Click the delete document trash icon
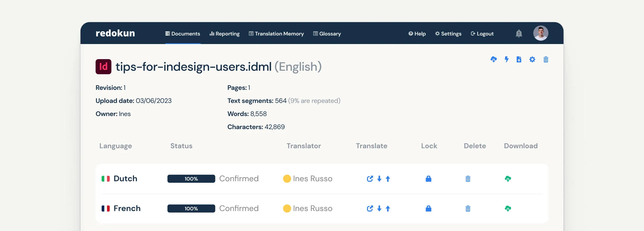Screen dimensions: 644x231 tap(545, 59)
